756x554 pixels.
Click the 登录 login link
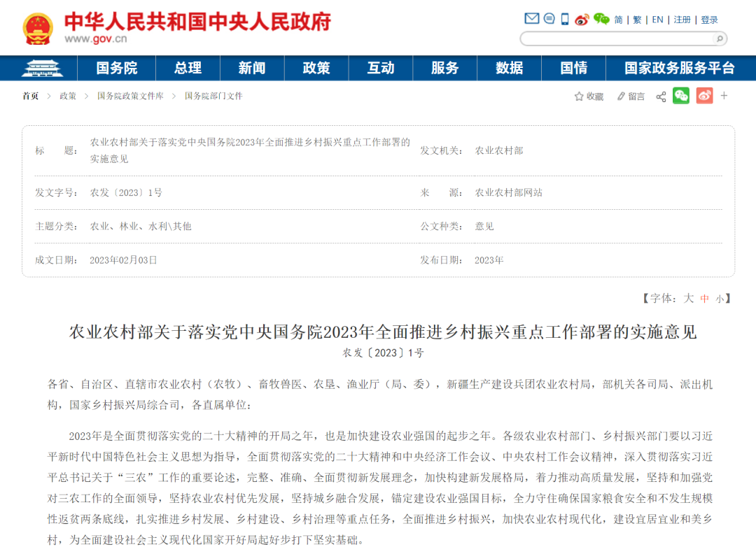click(709, 19)
